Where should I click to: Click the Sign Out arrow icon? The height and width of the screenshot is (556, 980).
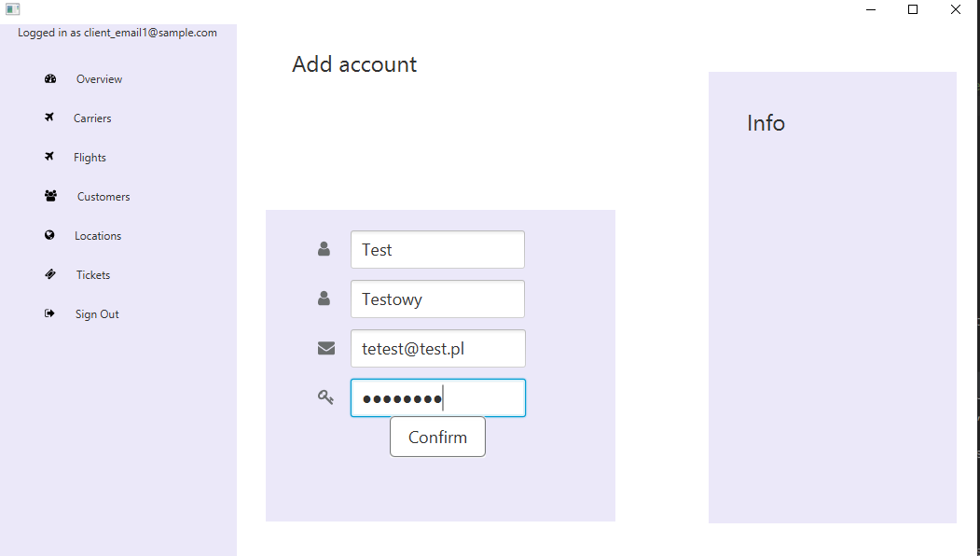click(49, 313)
